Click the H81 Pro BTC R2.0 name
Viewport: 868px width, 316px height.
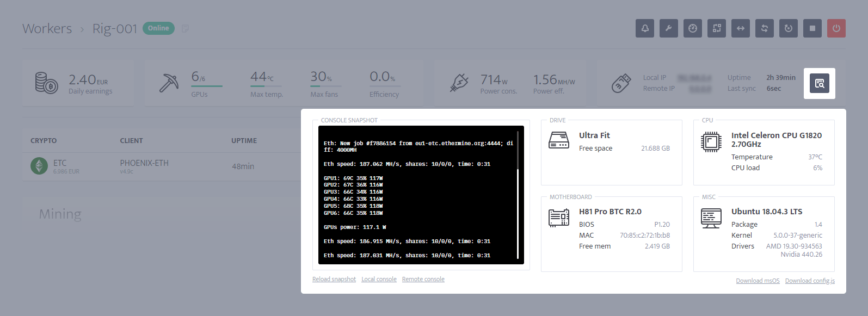click(610, 212)
